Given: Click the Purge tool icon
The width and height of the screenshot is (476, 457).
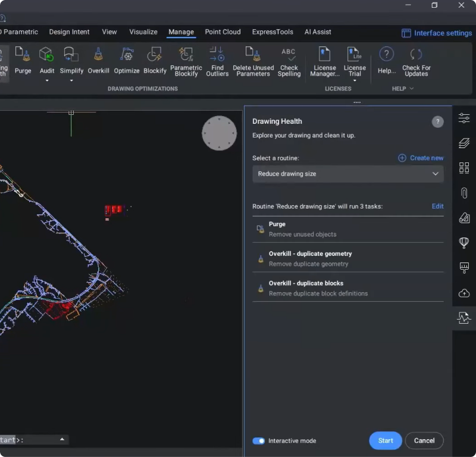Looking at the screenshot, I should pos(23,55).
